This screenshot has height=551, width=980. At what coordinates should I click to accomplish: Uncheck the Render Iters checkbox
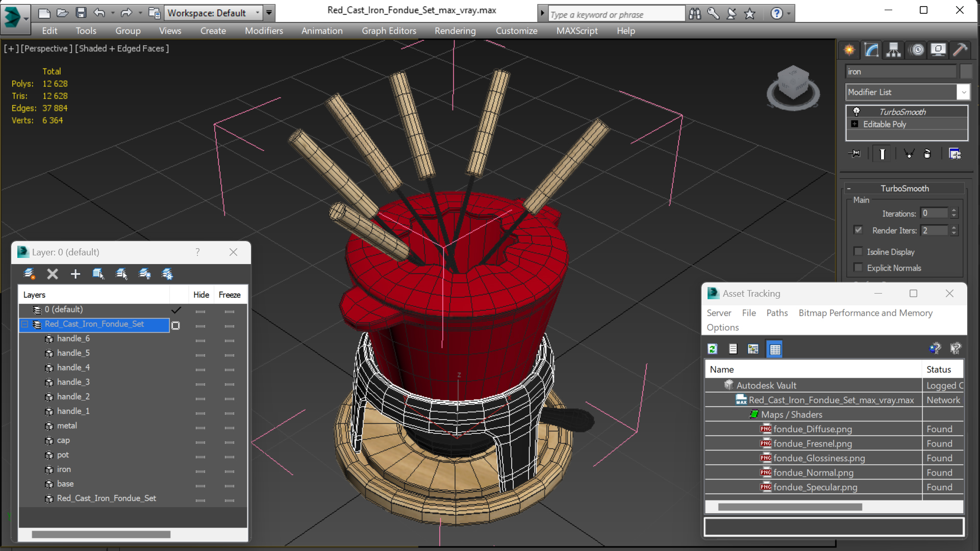(x=858, y=230)
